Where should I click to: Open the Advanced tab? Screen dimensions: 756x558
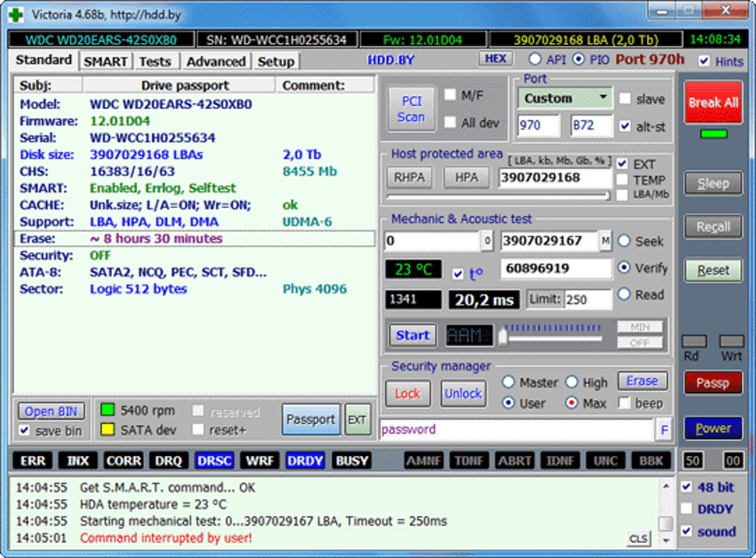pos(216,62)
